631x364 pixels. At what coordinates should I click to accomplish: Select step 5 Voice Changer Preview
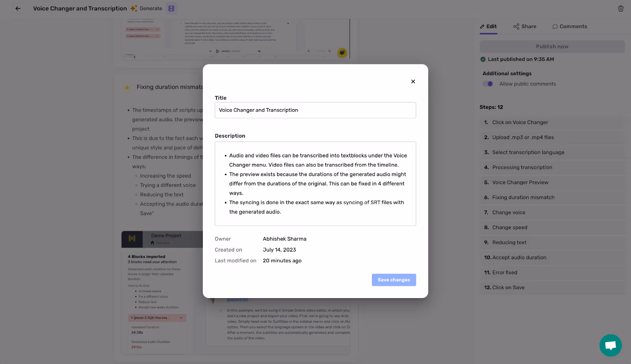(x=552, y=182)
